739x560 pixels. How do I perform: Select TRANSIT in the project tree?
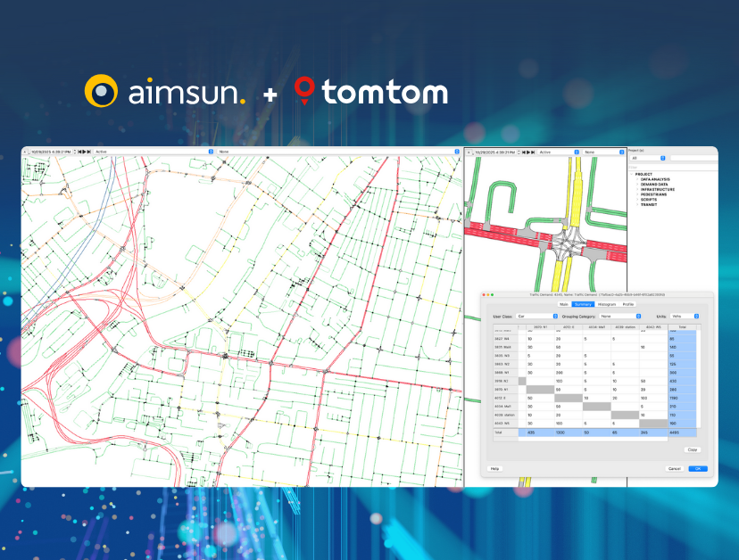pyautogui.click(x=649, y=205)
